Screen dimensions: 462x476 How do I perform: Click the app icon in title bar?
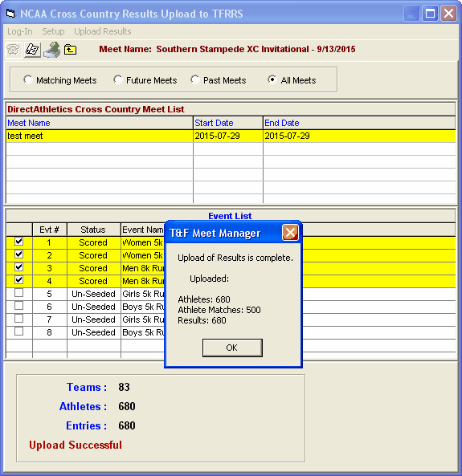(x=11, y=14)
